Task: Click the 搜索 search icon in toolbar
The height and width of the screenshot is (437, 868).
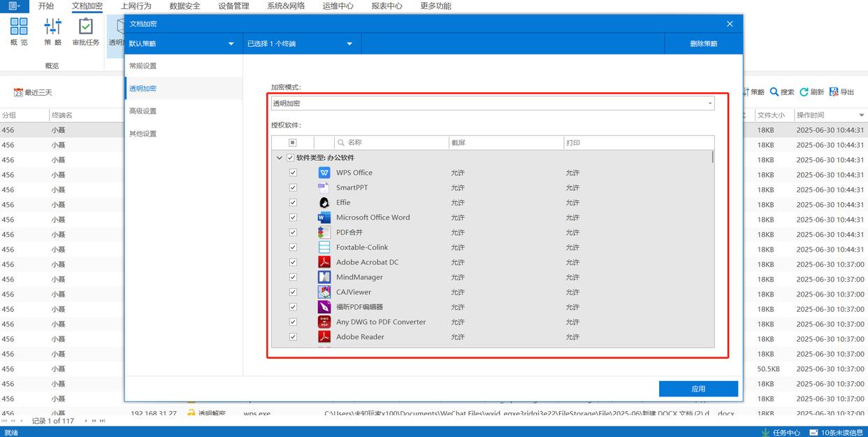Action: click(774, 92)
